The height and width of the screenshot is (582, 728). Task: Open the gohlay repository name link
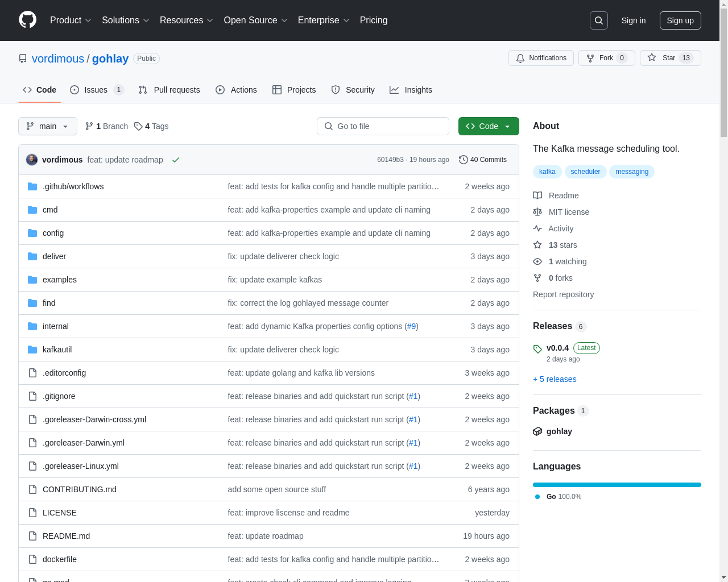click(110, 59)
